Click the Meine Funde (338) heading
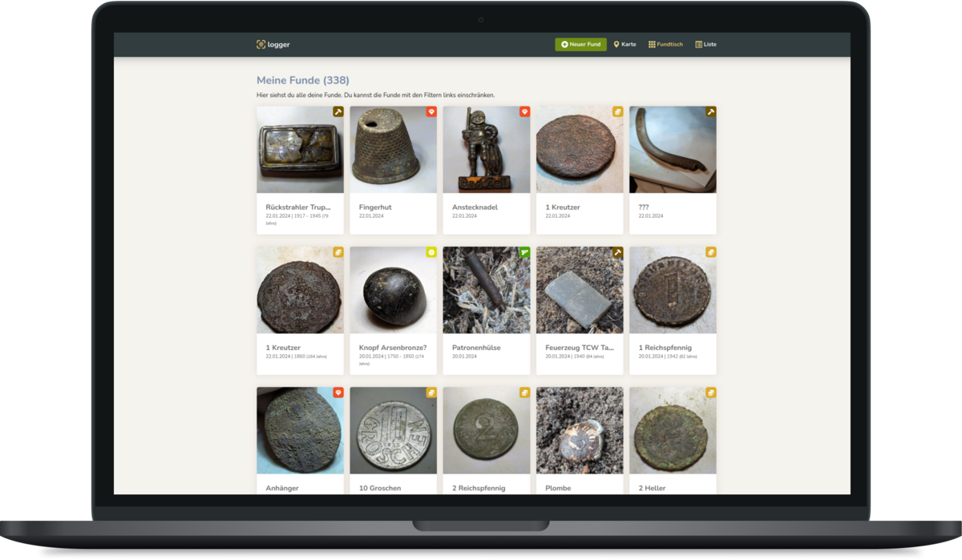The image size is (962, 560). (x=302, y=81)
